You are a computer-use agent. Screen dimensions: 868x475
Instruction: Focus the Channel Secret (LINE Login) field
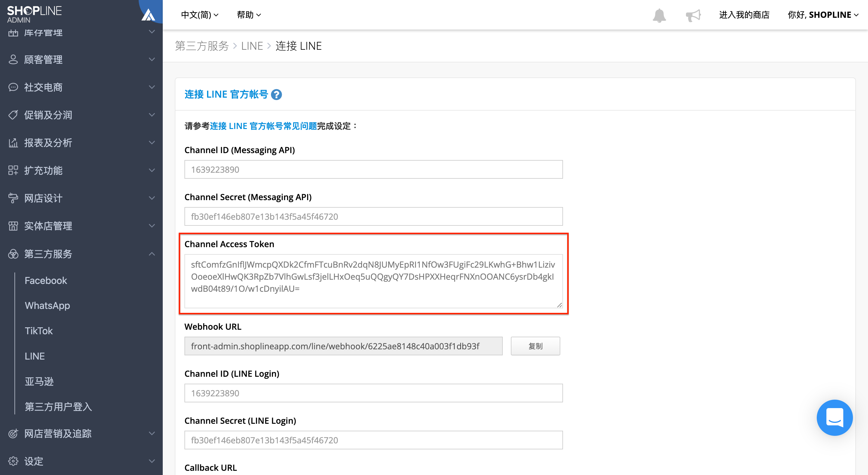(x=374, y=440)
